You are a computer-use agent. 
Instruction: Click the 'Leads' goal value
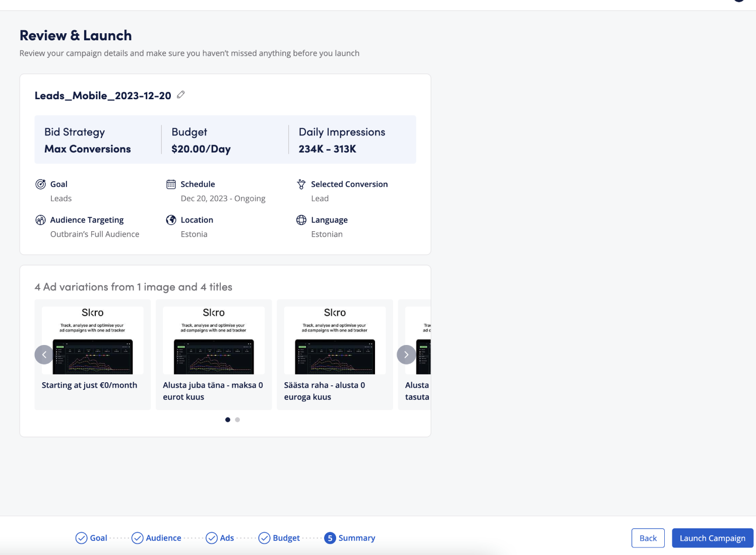coord(61,198)
